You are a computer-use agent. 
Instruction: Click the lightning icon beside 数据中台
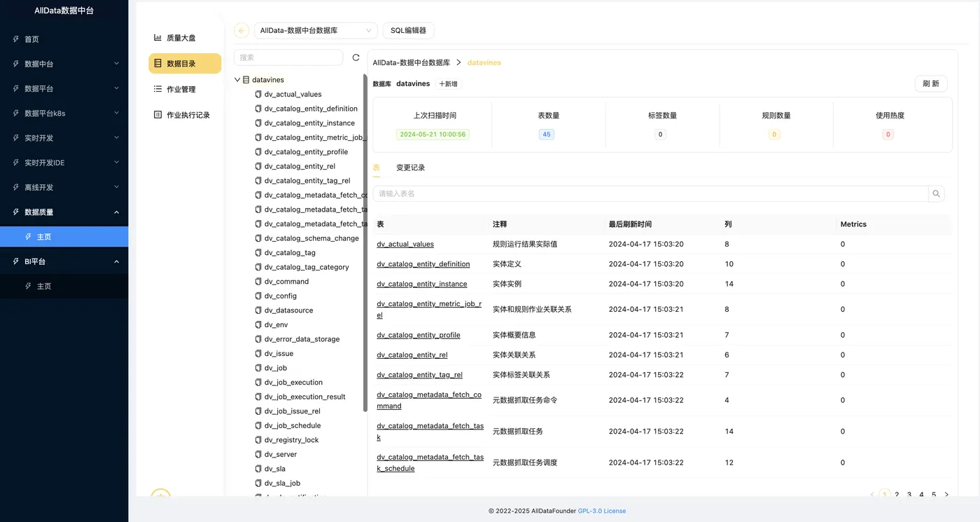(16, 64)
